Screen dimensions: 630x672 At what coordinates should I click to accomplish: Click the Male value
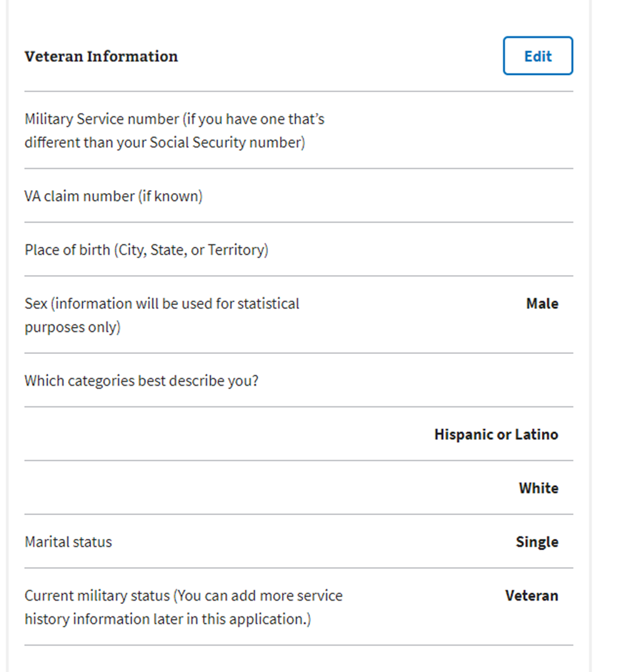coord(542,304)
